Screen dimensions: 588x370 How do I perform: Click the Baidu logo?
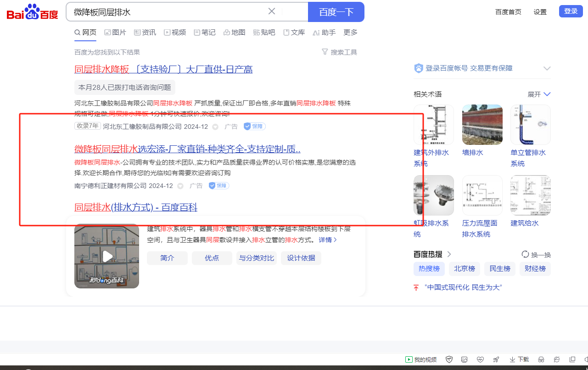[32, 12]
